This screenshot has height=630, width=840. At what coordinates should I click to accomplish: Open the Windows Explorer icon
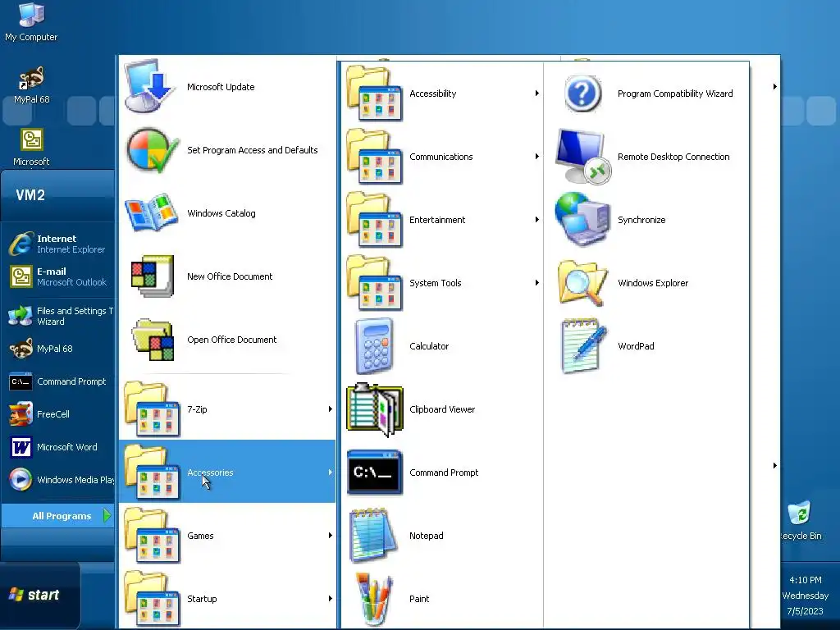click(x=582, y=283)
